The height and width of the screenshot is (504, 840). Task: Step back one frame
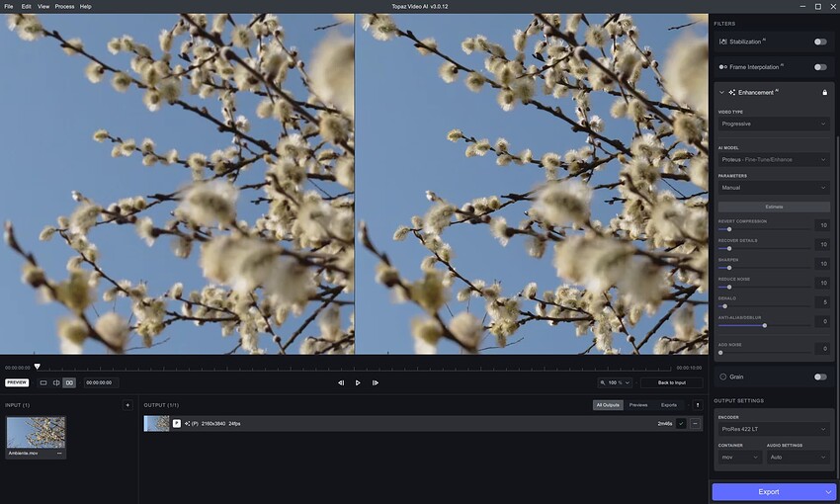click(x=341, y=383)
